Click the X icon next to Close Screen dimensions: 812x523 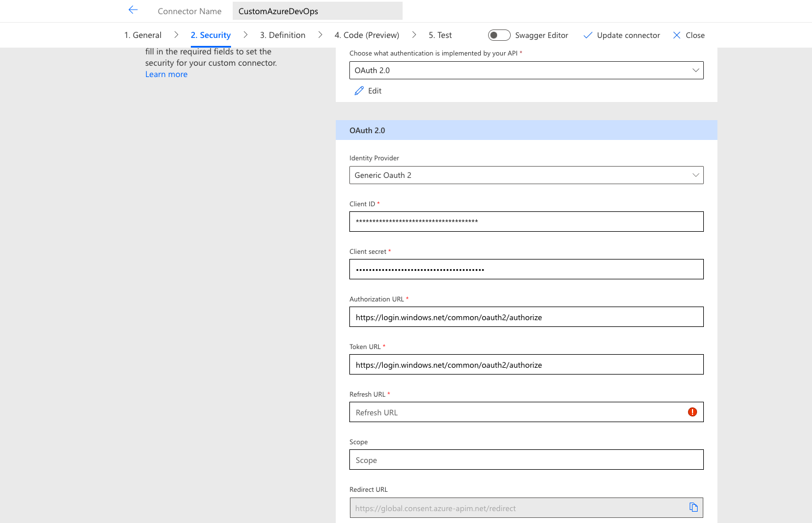point(676,35)
